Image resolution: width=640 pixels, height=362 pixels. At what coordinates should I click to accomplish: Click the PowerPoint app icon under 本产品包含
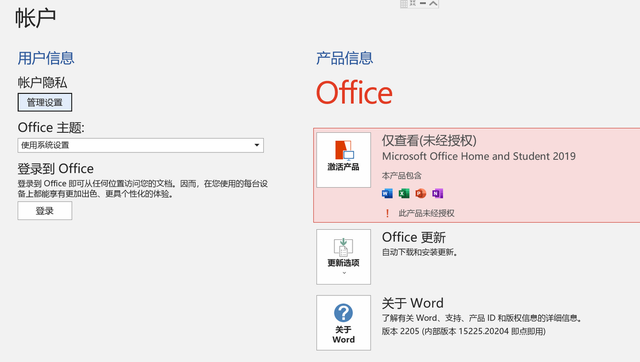click(x=421, y=193)
